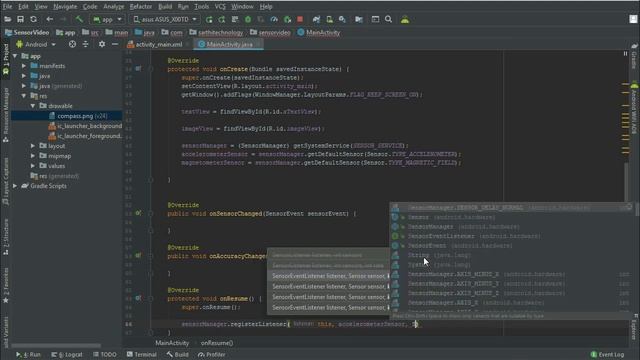This screenshot has height=360, width=640.
Task: Open the Navigate menu
Action: point(65,7)
